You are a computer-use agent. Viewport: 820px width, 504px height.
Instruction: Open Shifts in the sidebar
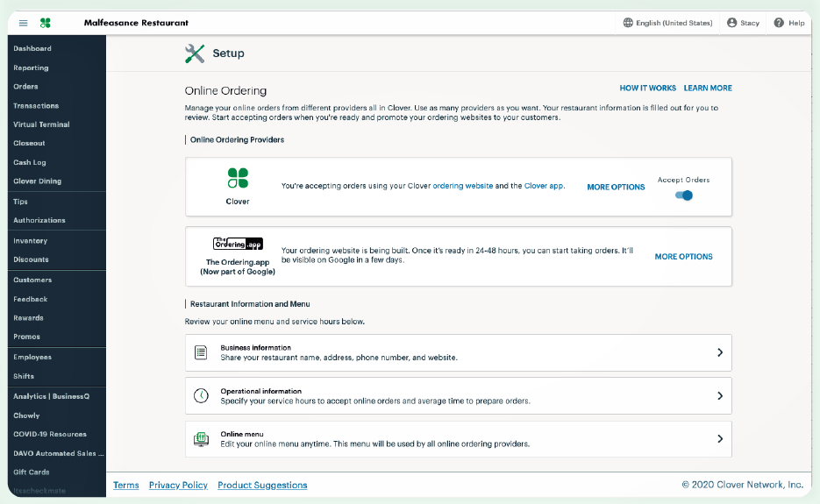[24, 376]
